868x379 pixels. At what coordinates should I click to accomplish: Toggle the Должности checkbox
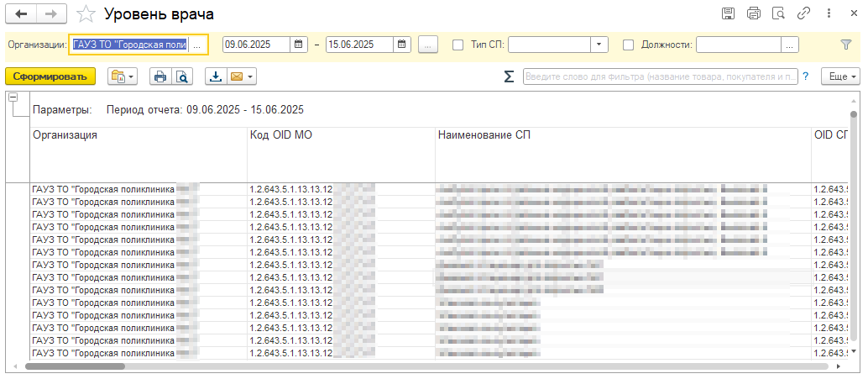[628, 45]
